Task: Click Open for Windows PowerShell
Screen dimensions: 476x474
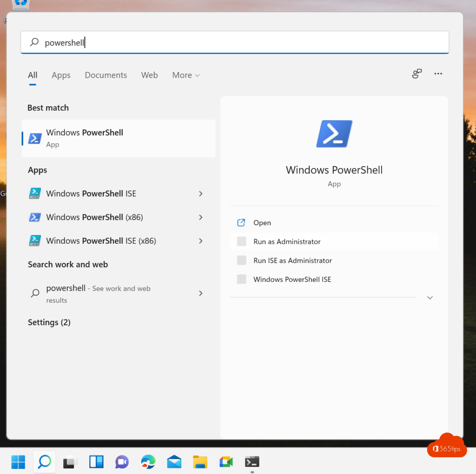Action: point(262,223)
